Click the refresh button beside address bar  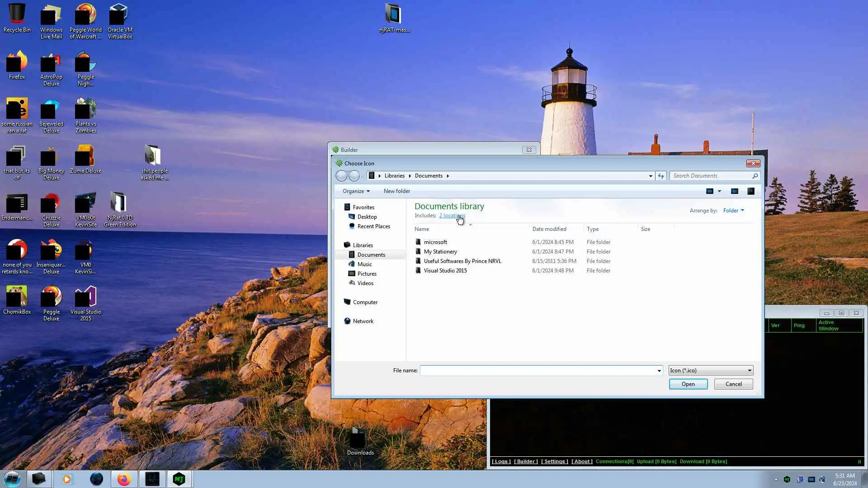click(x=661, y=176)
